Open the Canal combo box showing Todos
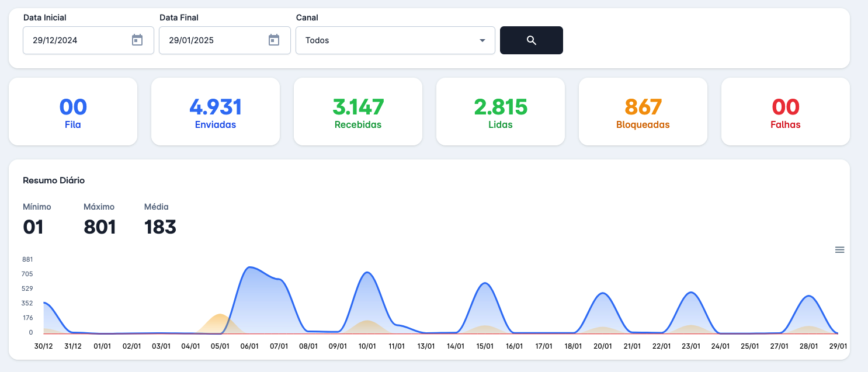 tap(386, 40)
